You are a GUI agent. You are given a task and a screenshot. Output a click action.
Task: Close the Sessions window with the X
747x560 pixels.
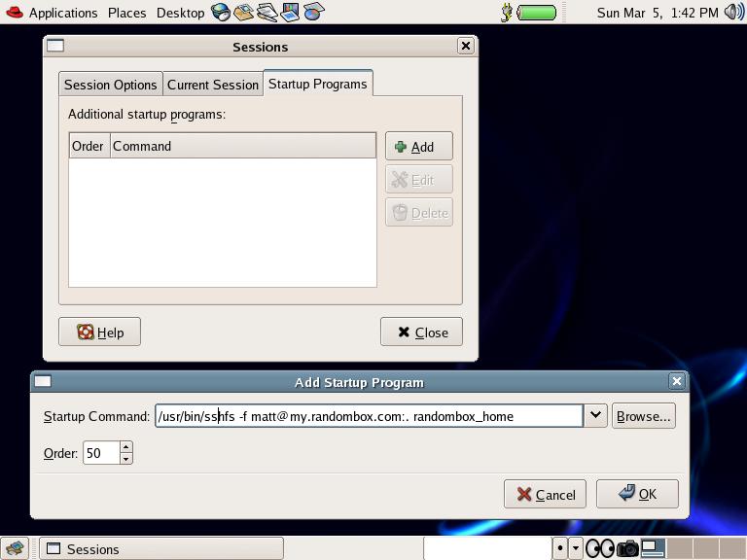(466, 46)
